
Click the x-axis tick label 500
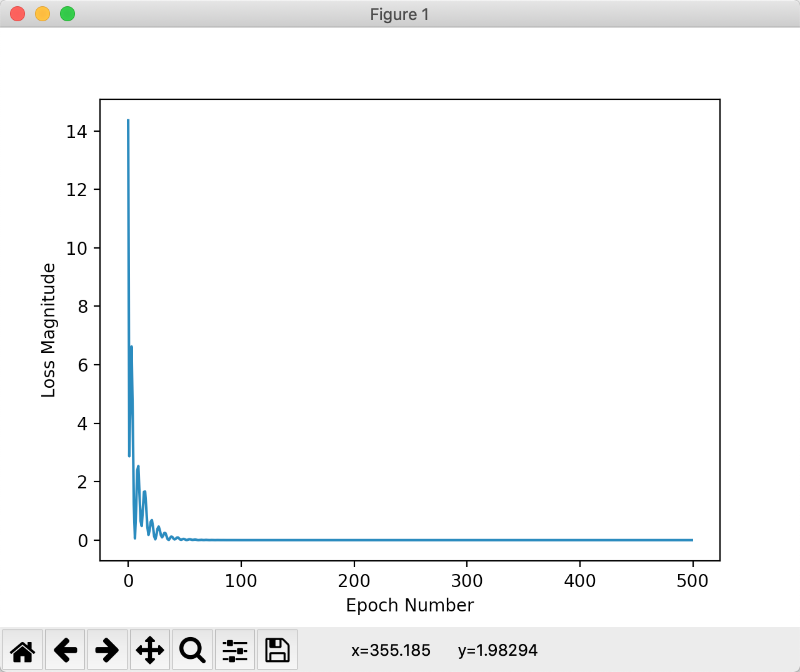pyautogui.click(x=692, y=581)
